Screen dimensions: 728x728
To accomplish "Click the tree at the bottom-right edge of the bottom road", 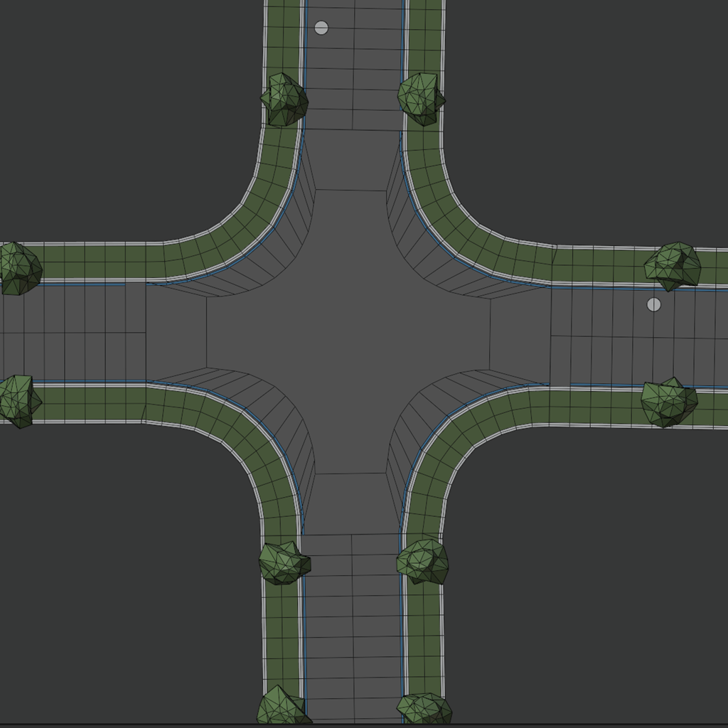I will click(424, 710).
